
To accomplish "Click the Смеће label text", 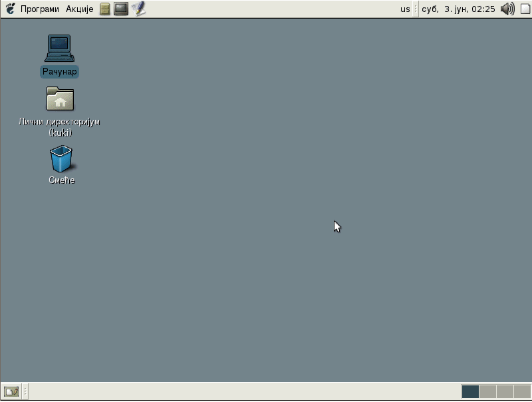I will click(x=61, y=180).
